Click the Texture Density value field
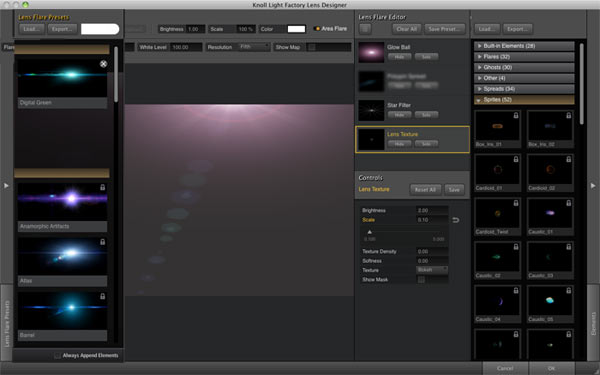Screen dimensions: 600x375 432,251
